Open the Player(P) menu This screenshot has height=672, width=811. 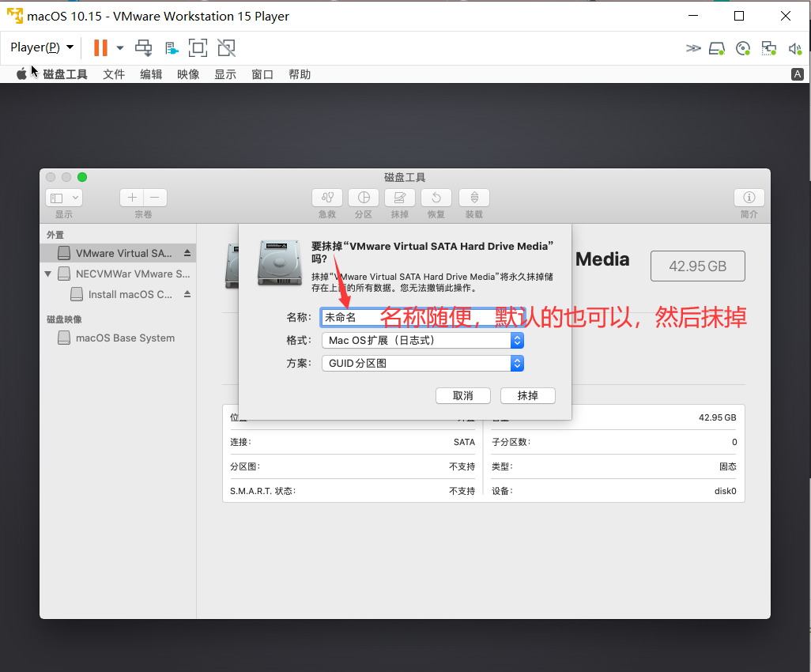(41, 47)
